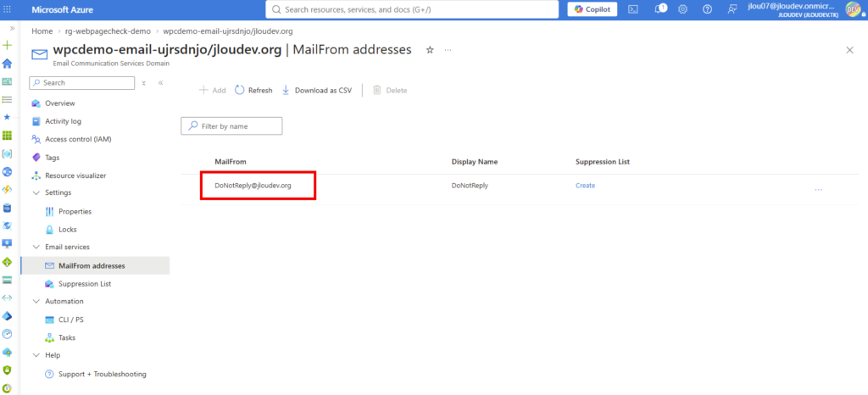Open the Feedback icon in top bar

[733, 9]
